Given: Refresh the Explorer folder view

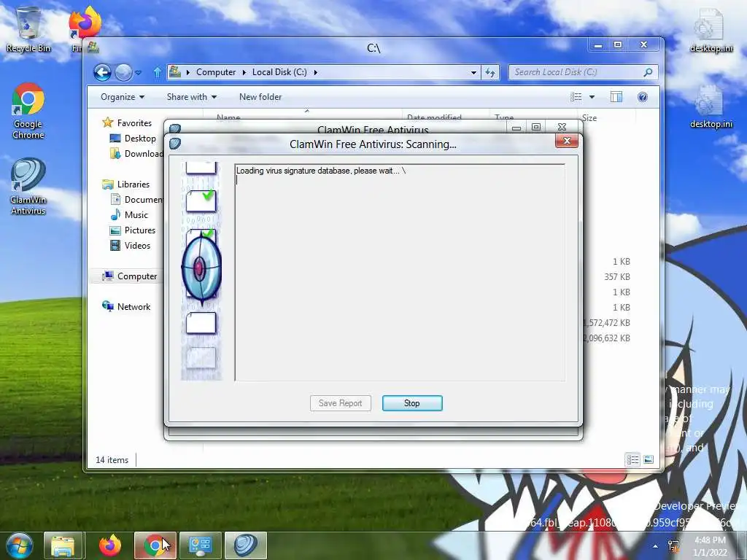Looking at the screenshot, I should point(489,72).
